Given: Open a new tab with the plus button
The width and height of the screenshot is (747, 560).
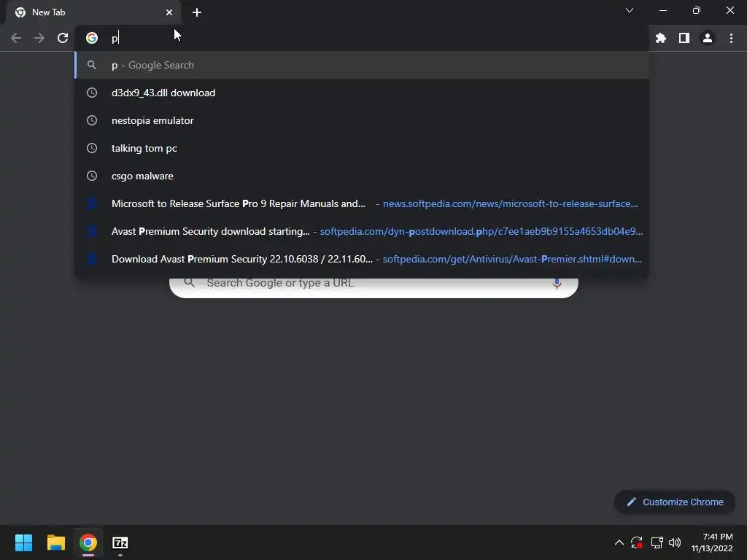Looking at the screenshot, I should click(x=197, y=12).
